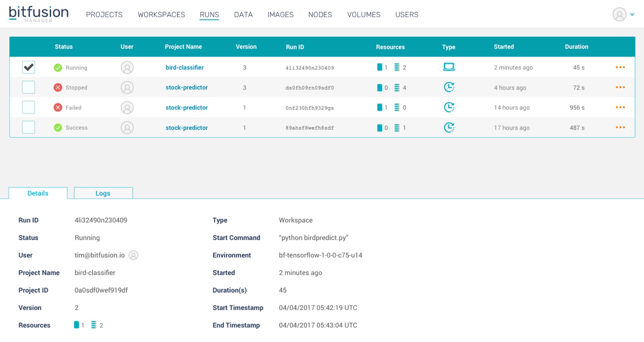
Task: Open the NODES navigation item
Action: click(320, 15)
